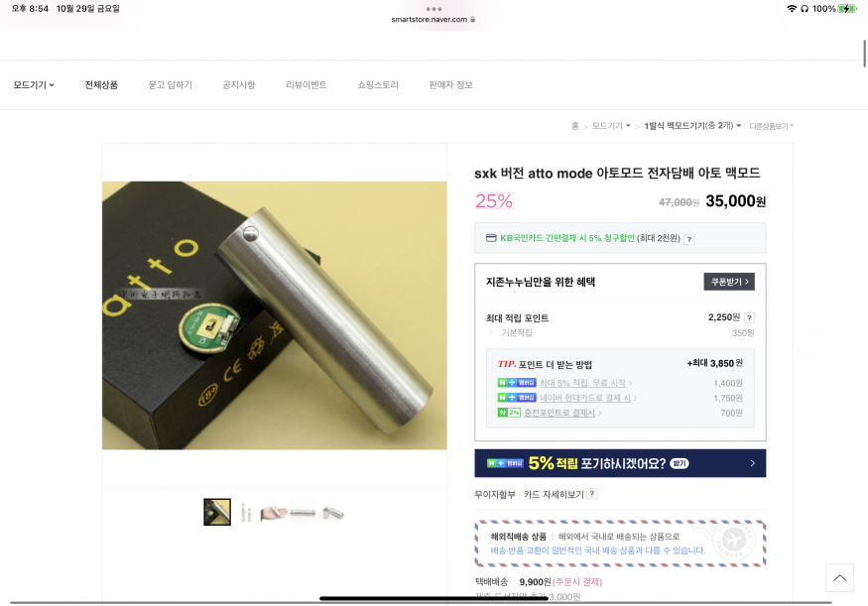Open the 무이자할부 link

coord(494,494)
